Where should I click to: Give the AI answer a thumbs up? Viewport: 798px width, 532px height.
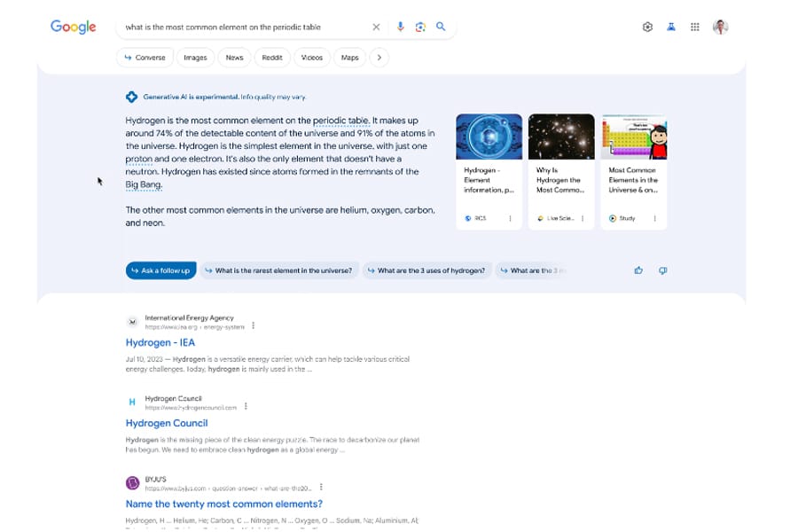point(638,270)
